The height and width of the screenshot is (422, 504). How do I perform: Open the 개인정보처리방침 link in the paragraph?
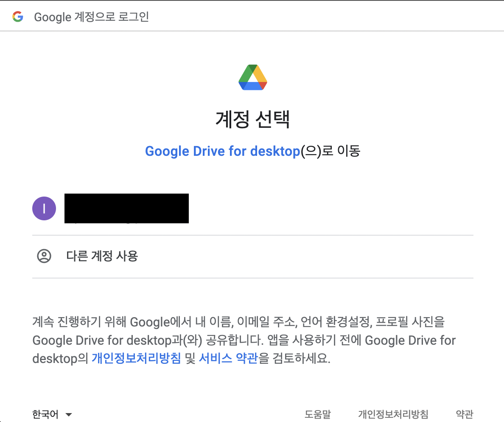tap(136, 358)
